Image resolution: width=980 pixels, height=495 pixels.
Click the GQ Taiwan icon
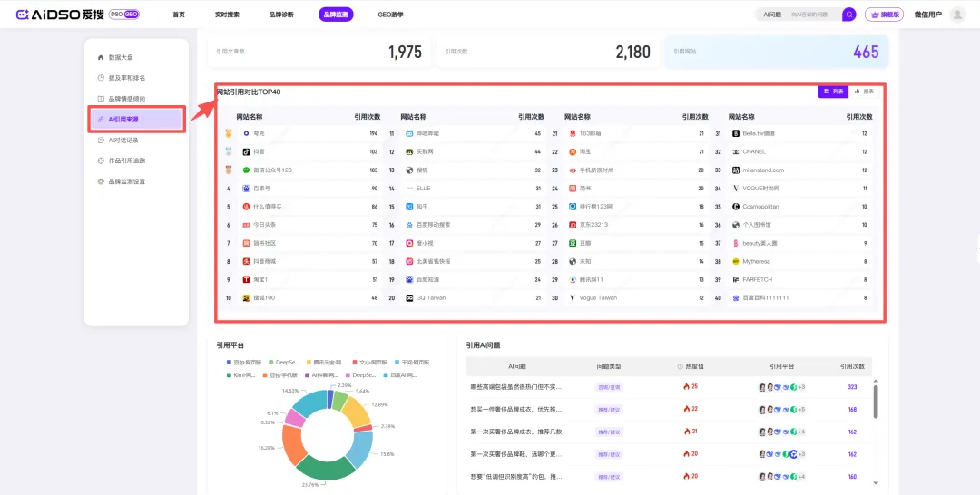(x=410, y=297)
